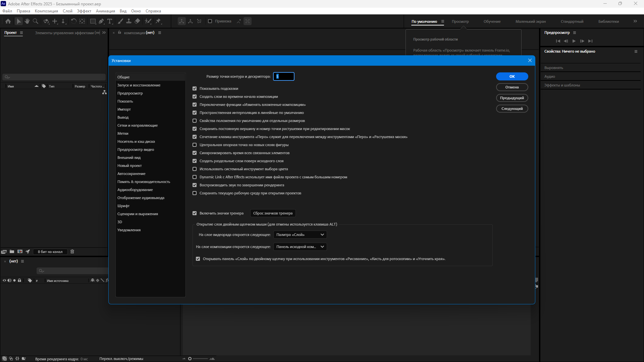
Task: Expand hidden panel tabs chevron beside effects controls
Action: (x=104, y=33)
